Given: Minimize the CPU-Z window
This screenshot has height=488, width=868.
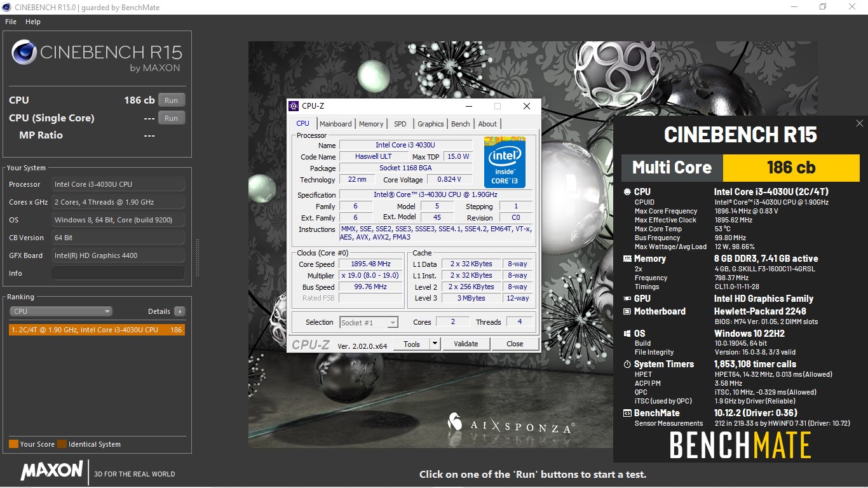Looking at the screenshot, I should [x=468, y=106].
